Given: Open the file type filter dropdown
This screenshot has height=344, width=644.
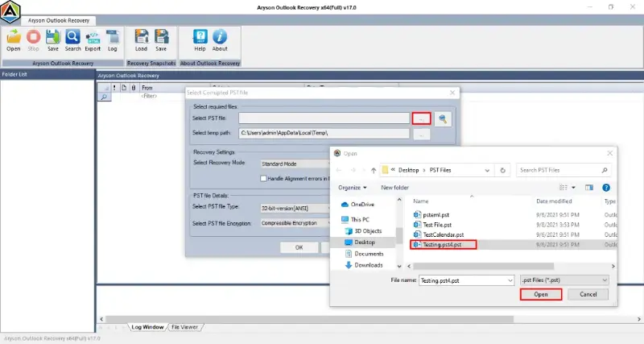Looking at the screenshot, I should 564,280.
